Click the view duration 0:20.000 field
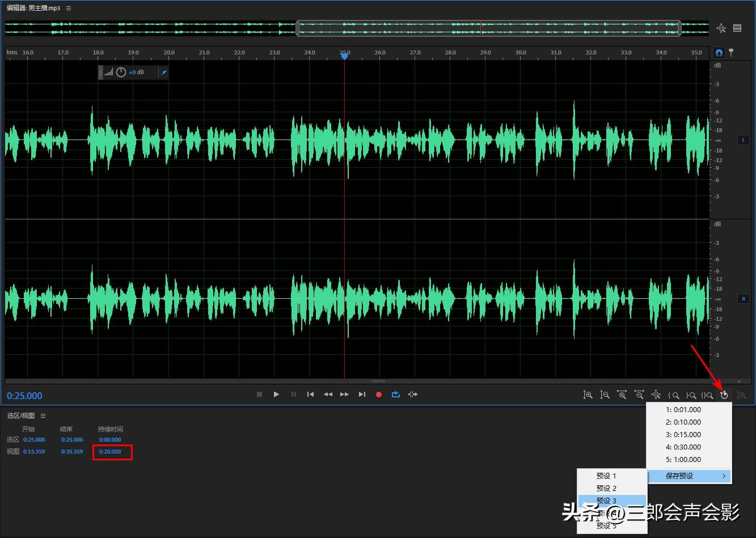Image resolution: width=756 pixels, height=538 pixels. [110, 452]
